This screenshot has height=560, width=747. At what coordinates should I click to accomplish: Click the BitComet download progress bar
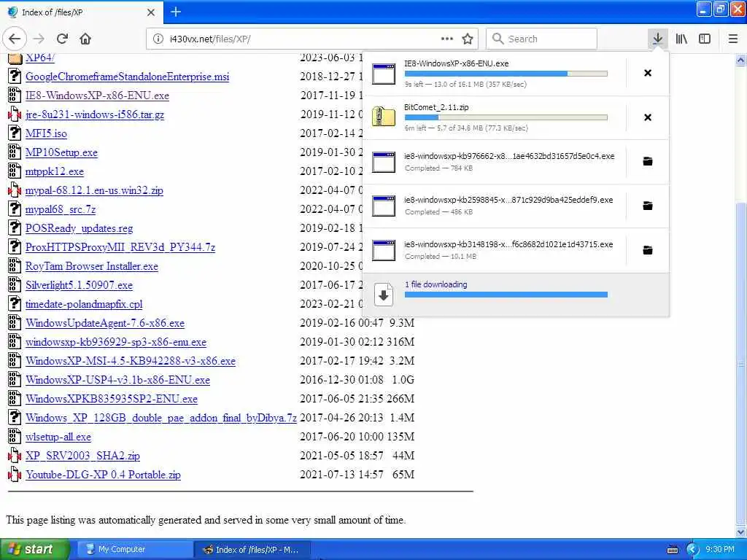tap(506, 117)
